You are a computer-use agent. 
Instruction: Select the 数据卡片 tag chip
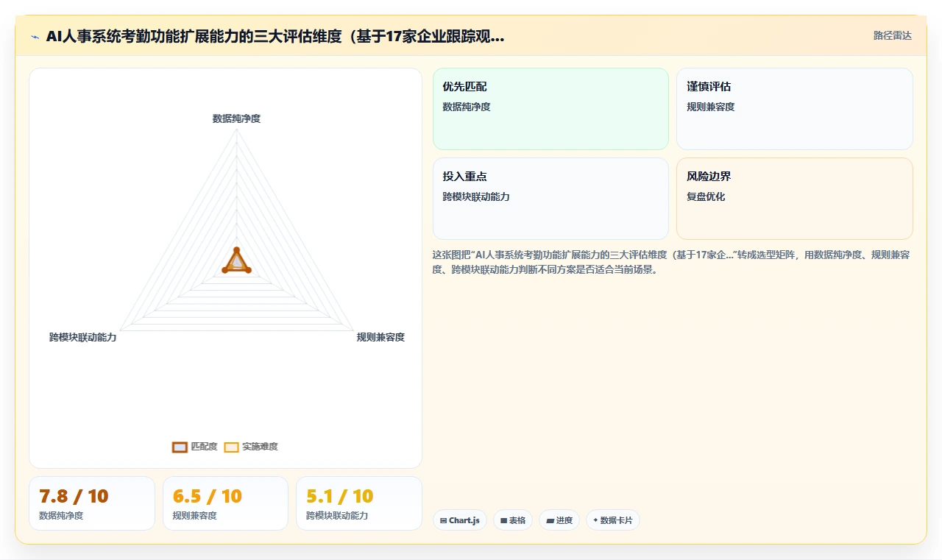[x=613, y=520]
